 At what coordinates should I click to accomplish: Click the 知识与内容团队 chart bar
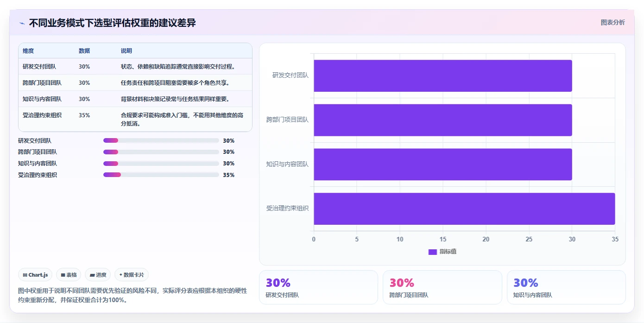[x=443, y=165]
